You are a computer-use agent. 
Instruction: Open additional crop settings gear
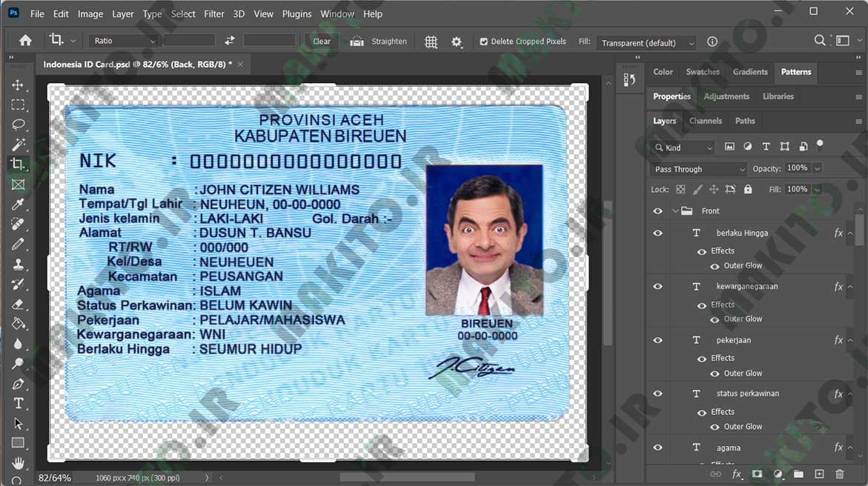point(456,41)
